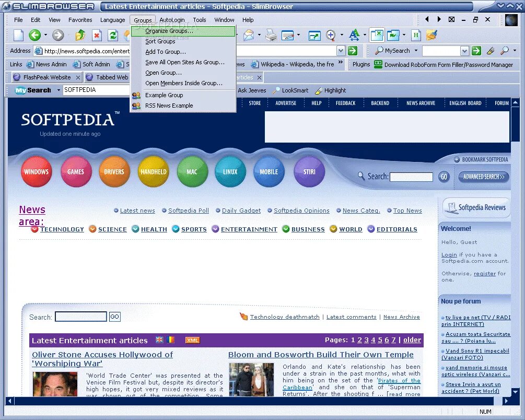
Task: Click the Login link in Welcome panel
Action: 449,254
